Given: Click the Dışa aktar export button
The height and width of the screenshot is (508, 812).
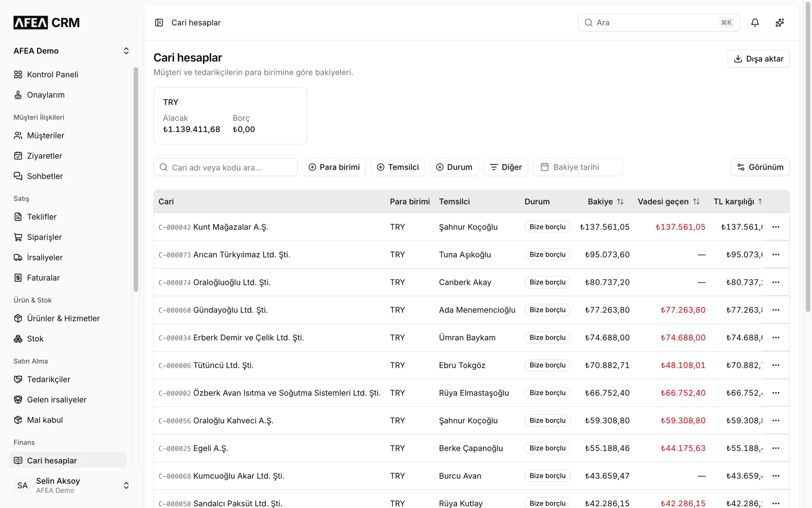Looking at the screenshot, I should [758, 59].
